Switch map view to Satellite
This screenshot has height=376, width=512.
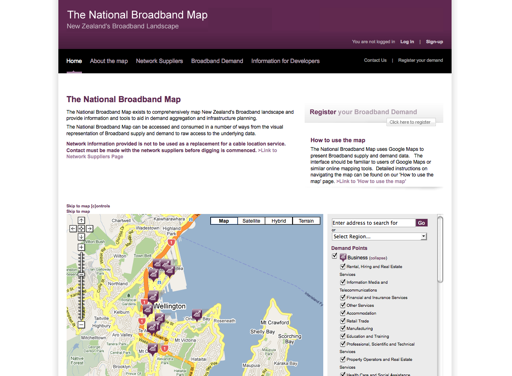pyautogui.click(x=251, y=221)
